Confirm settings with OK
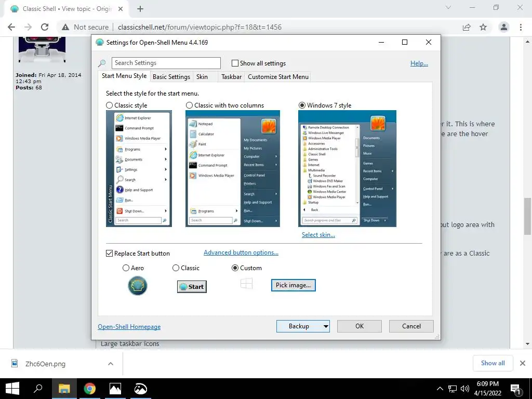The height and width of the screenshot is (399, 532). click(x=360, y=326)
